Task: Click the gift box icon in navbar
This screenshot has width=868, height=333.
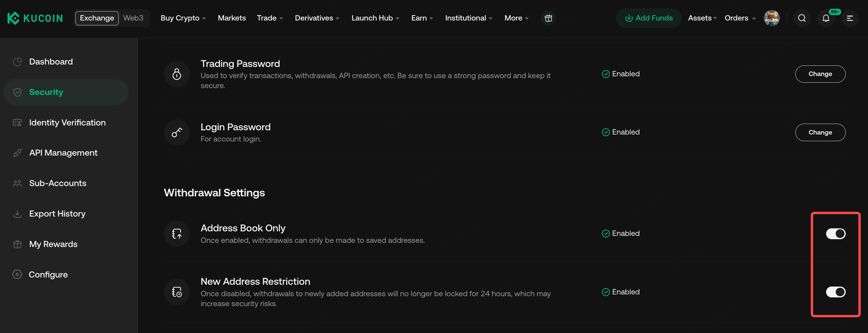Action: click(548, 18)
